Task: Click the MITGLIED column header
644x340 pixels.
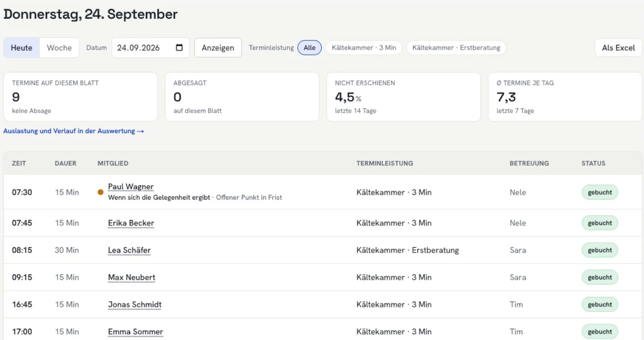Action: click(113, 163)
